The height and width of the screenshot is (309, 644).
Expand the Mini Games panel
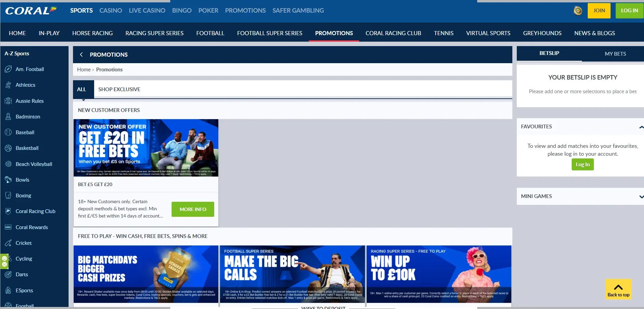pos(641,197)
